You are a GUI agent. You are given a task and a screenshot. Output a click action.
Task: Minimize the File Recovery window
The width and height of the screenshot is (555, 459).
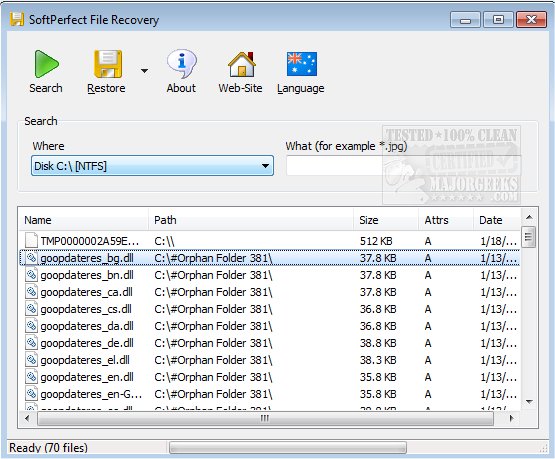coord(465,20)
